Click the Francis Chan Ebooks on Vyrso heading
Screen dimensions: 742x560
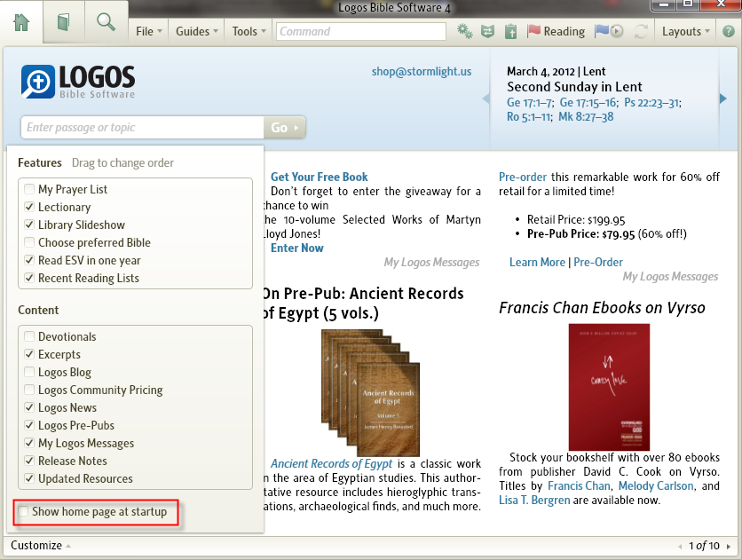(x=602, y=308)
